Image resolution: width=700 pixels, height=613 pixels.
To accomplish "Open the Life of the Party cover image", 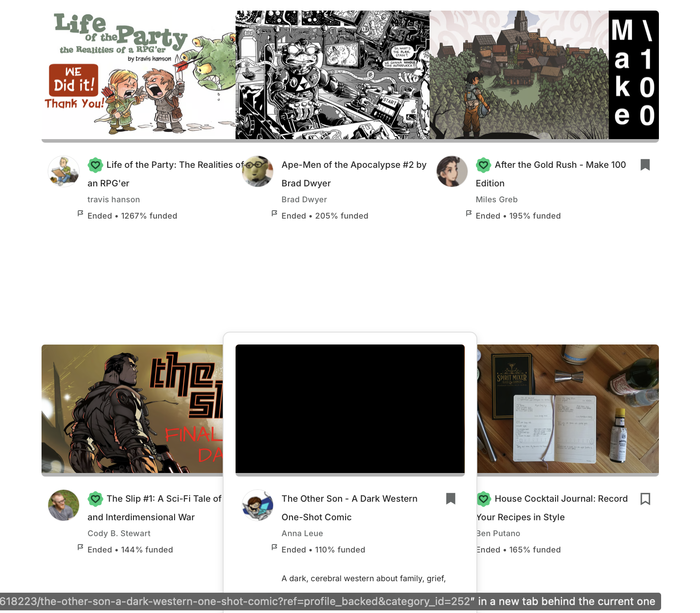I will [x=138, y=75].
